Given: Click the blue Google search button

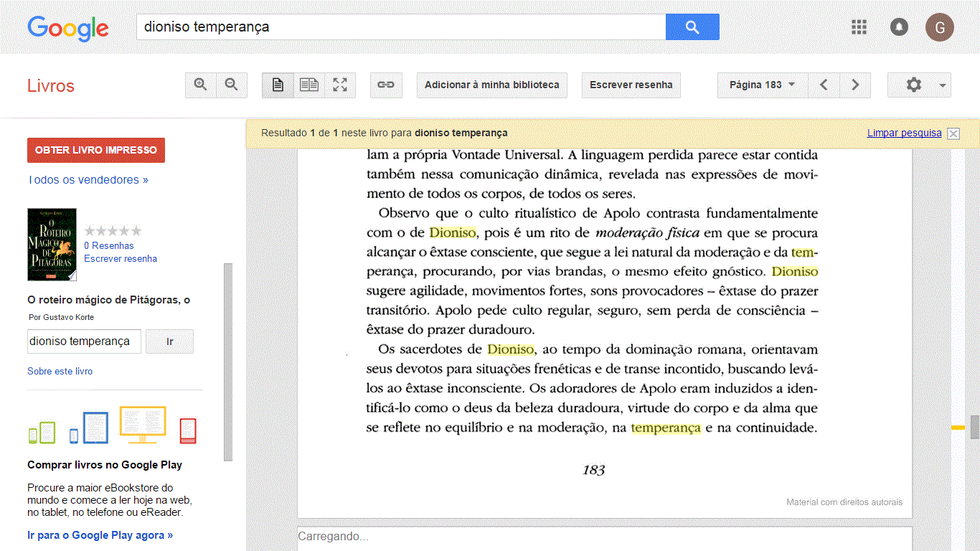Looking at the screenshot, I should point(692,27).
